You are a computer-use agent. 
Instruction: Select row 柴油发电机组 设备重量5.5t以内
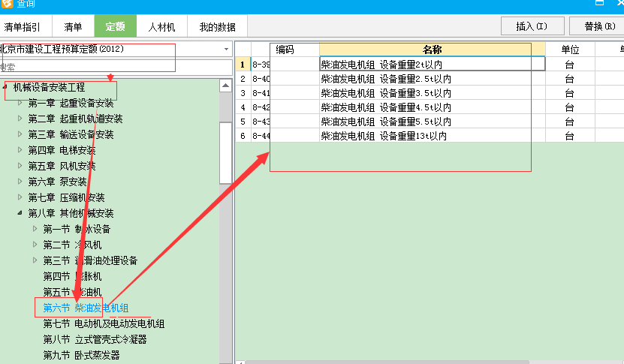(x=433, y=122)
